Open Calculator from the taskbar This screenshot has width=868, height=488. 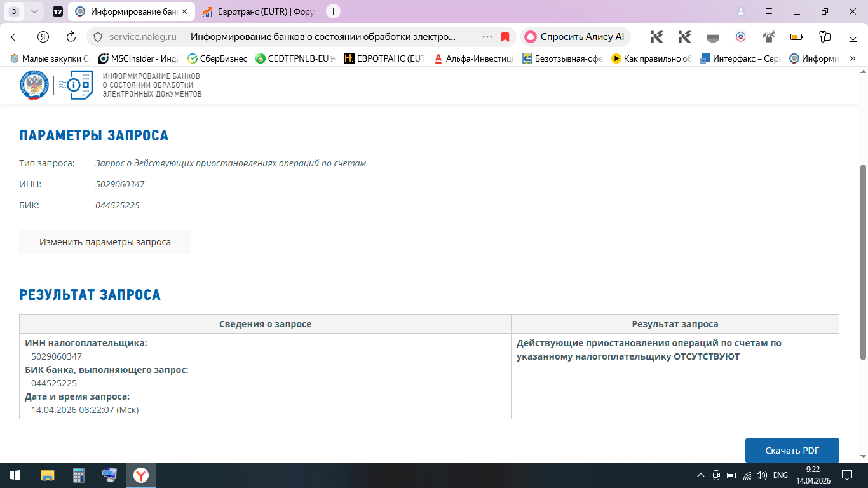click(79, 475)
